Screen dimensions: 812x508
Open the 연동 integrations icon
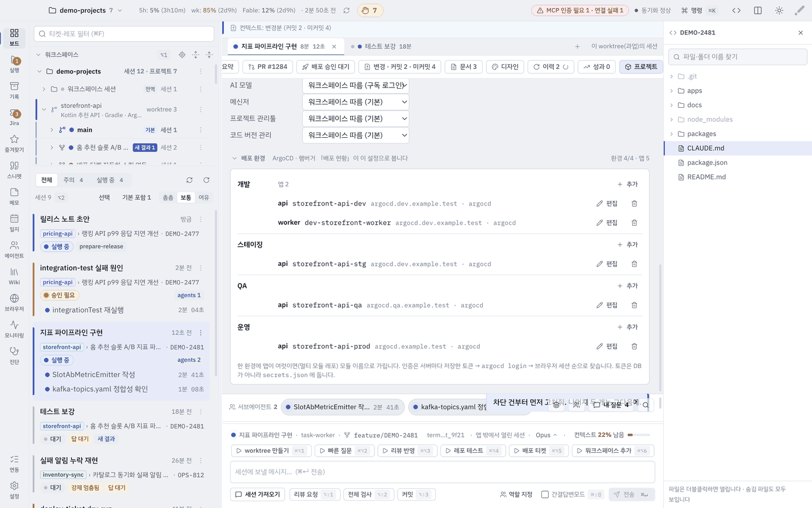click(14, 463)
